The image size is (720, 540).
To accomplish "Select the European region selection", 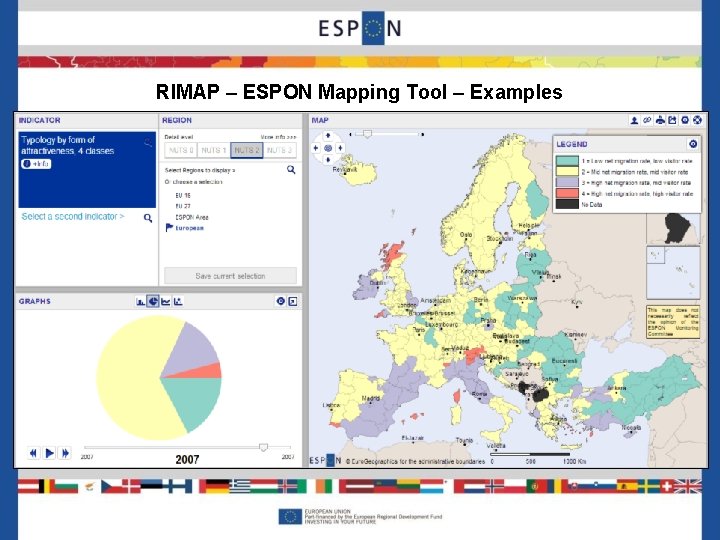I will [x=189, y=228].
